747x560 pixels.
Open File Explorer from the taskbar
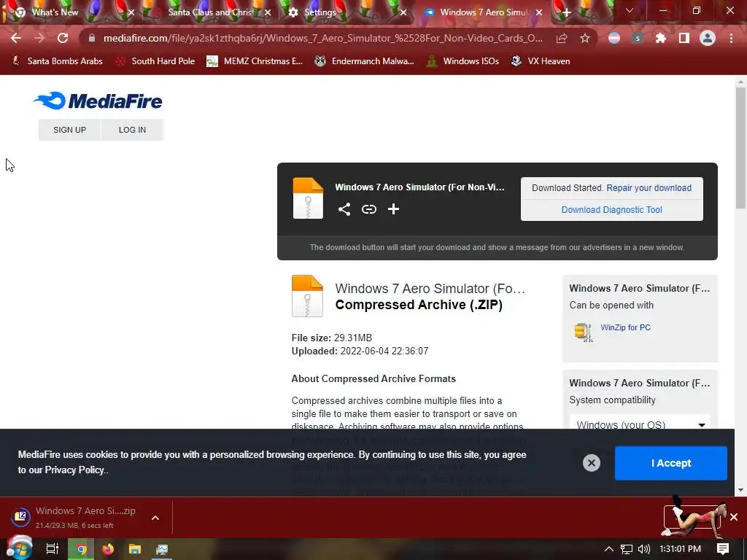pyautogui.click(x=135, y=549)
